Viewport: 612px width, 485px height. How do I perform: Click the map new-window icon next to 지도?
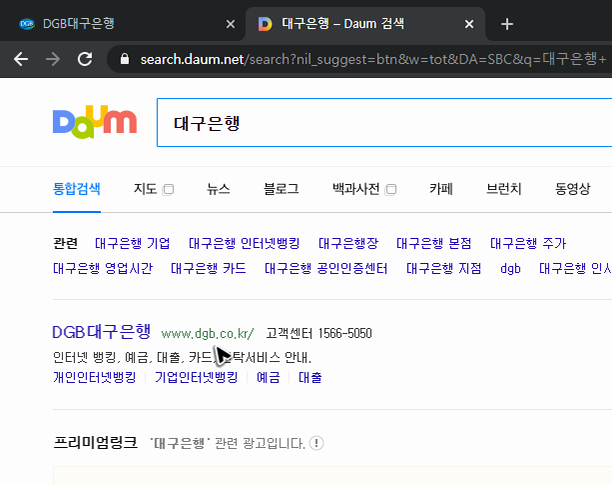pyautogui.click(x=168, y=190)
